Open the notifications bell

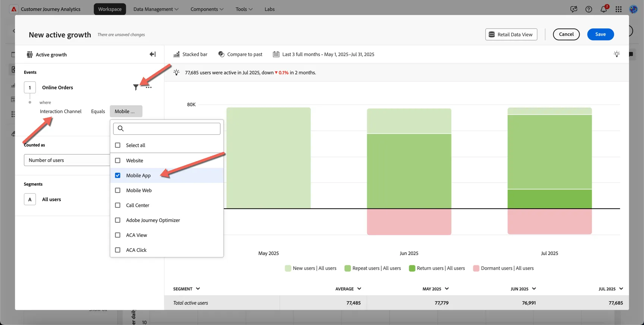[604, 9]
